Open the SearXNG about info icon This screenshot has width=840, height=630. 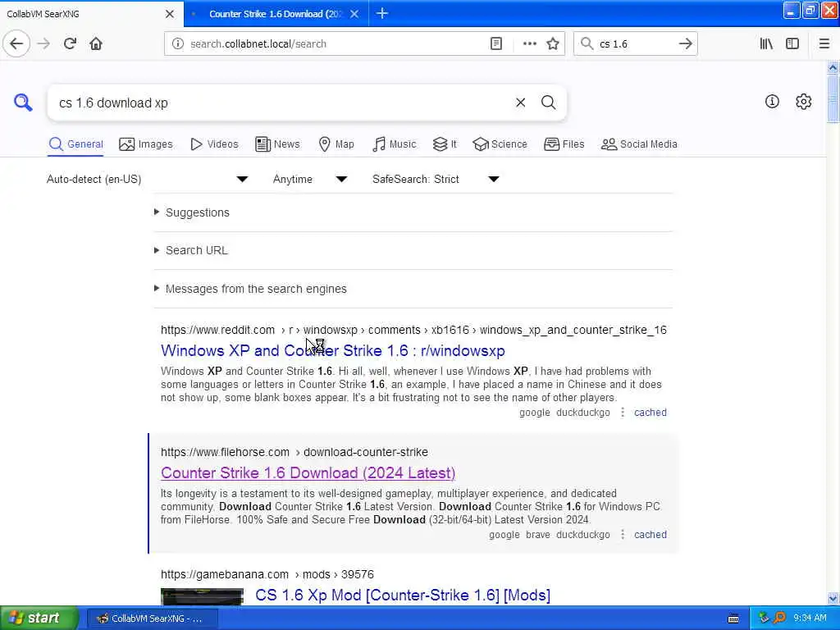pyautogui.click(x=772, y=101)
